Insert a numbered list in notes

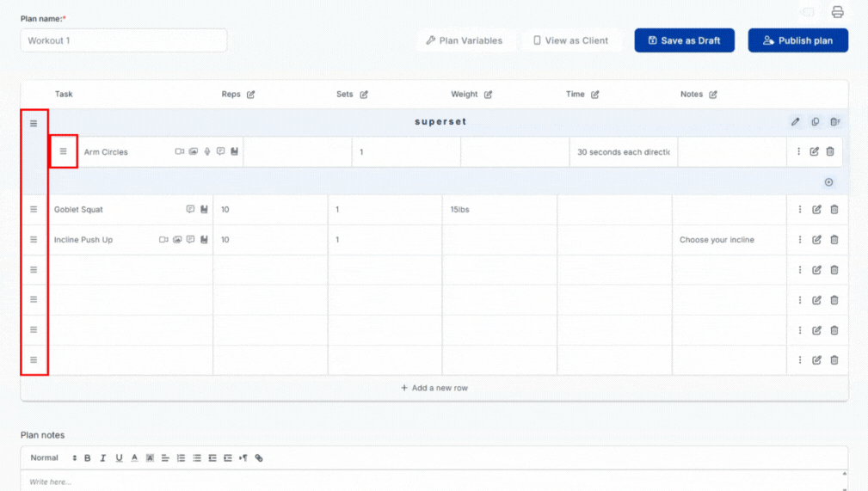pos(181,457)
